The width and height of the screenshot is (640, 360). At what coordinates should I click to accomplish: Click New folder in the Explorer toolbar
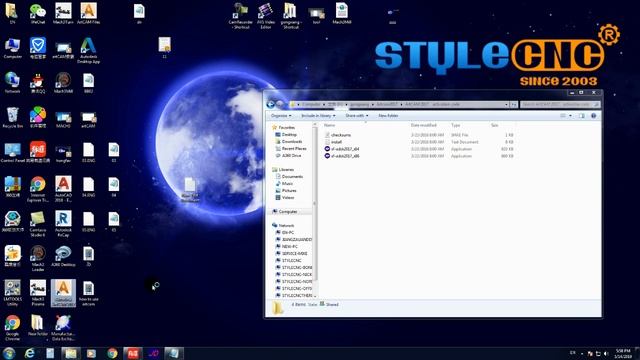388,116
